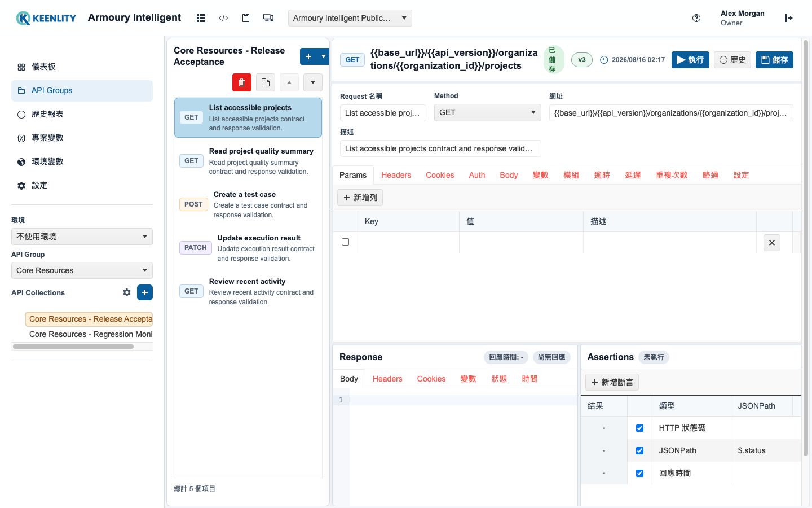
Task: Add a new API collection with plus
Action: point(145,292)
